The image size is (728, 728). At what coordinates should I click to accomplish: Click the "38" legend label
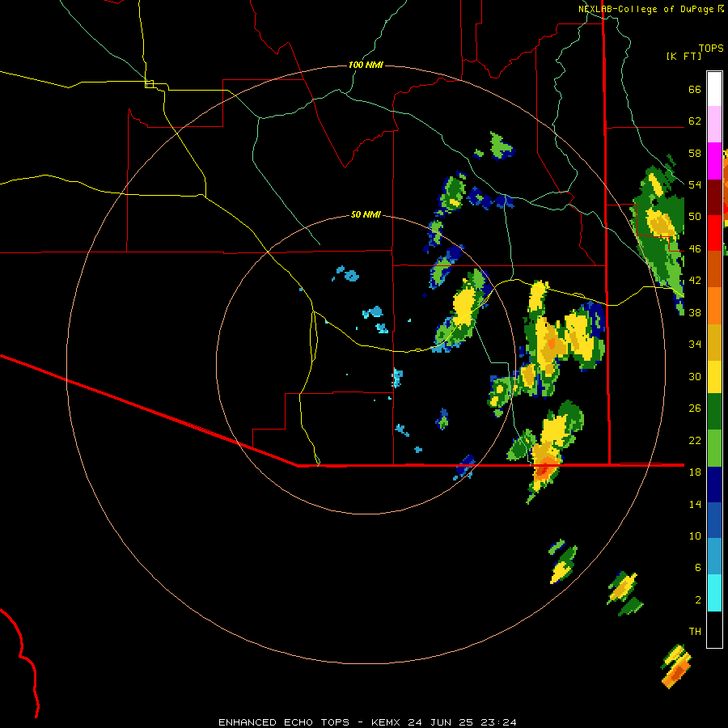[695, 312]
